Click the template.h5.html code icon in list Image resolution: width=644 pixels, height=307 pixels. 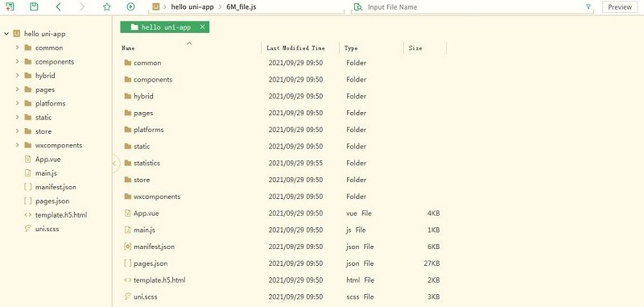tap(128, 280)
